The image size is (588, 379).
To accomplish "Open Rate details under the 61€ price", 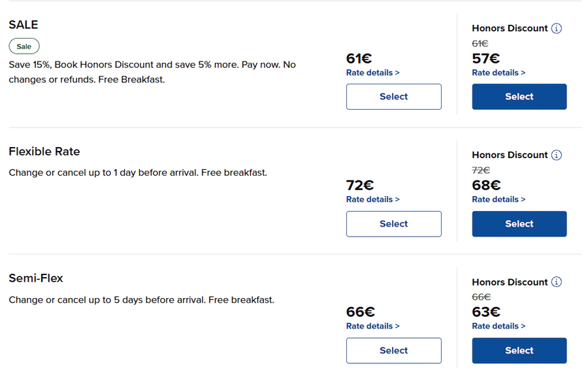I will pyautogui.click(x=372, y=73).
